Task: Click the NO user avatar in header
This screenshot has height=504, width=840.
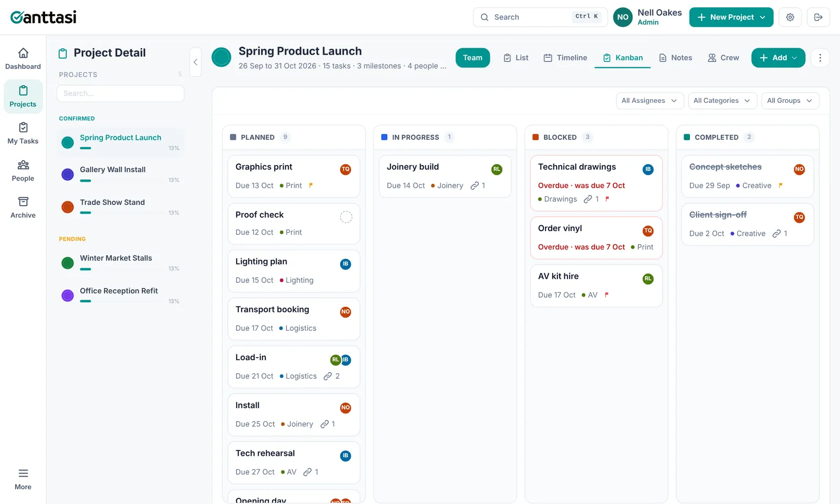Action: (623, 17)
